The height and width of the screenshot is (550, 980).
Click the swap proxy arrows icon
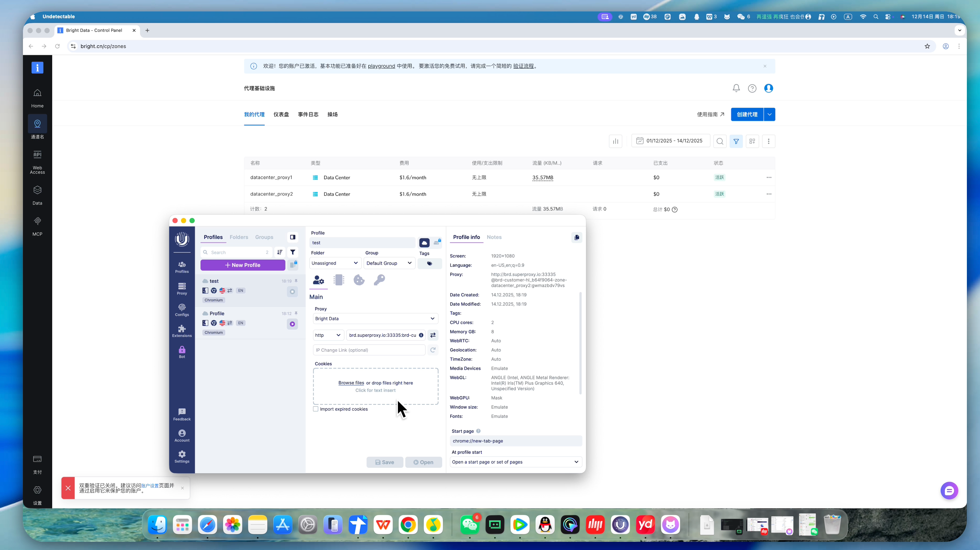click(433, 335)
